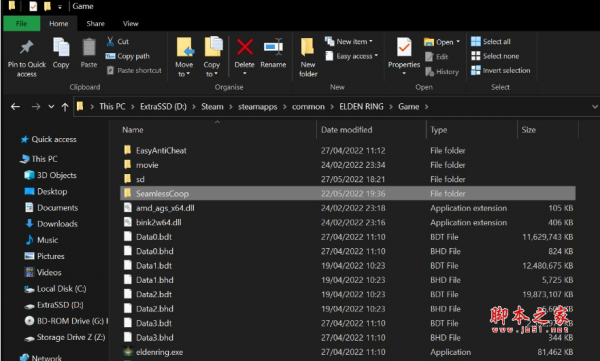
Task: Click Invert selection
Action: coord(501,70)
